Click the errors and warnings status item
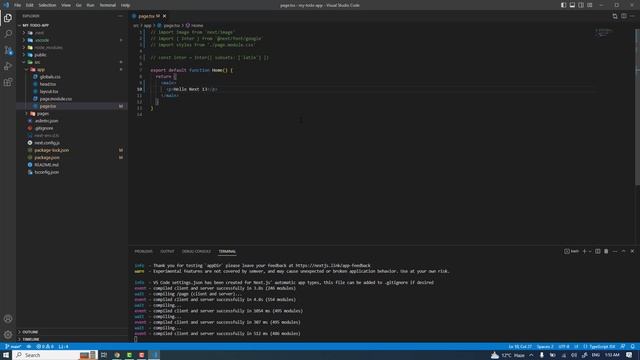 (x=45, y=347)
